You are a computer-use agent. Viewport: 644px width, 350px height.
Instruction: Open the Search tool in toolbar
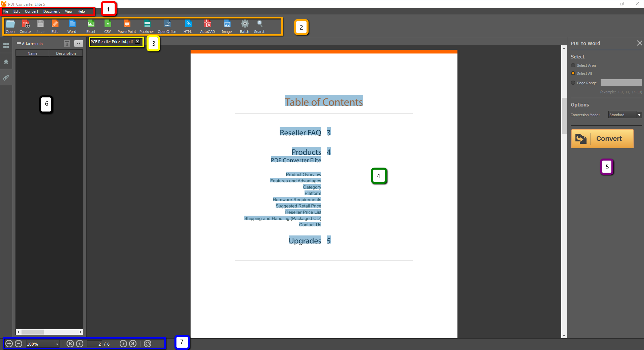pyautogui.click(x=260, y=27)
